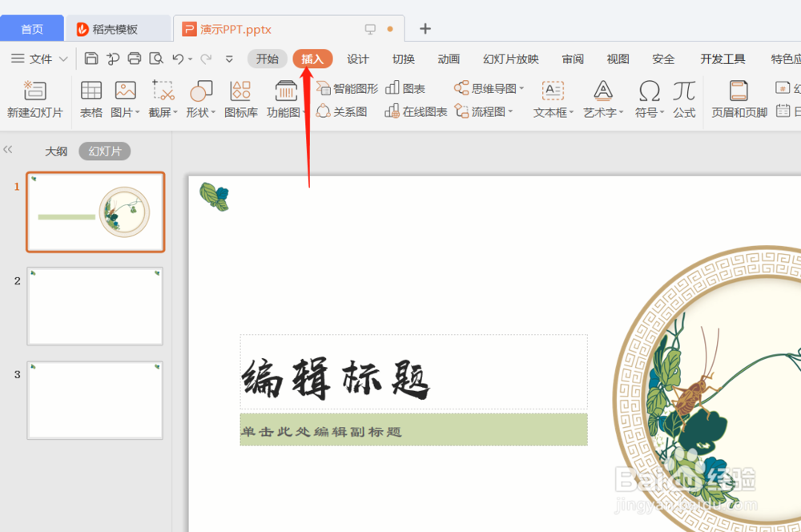Expand the 文本框 dropdown arrow
The width and height of the screenshot is (801, 532).
pos(571,112)
